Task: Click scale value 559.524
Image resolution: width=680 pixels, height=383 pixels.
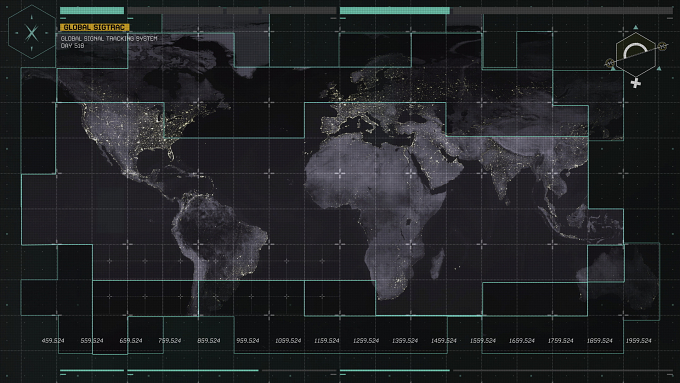Action: 92,340
